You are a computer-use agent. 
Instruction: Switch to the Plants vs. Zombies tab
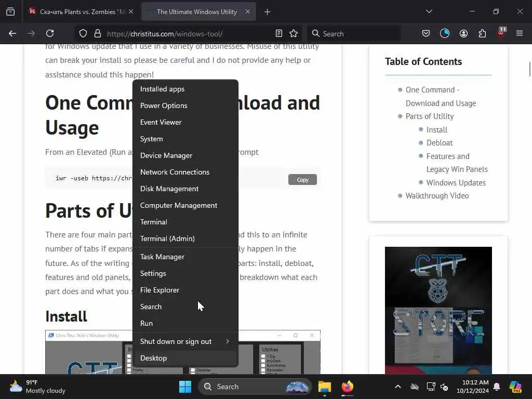[x=82, y=11]
